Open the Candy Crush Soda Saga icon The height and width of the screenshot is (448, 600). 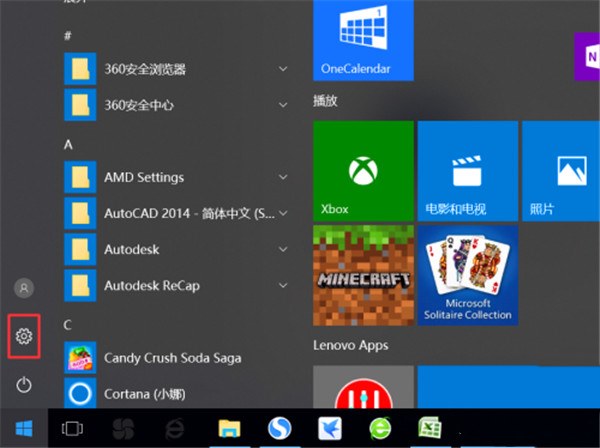pos(80,358)
